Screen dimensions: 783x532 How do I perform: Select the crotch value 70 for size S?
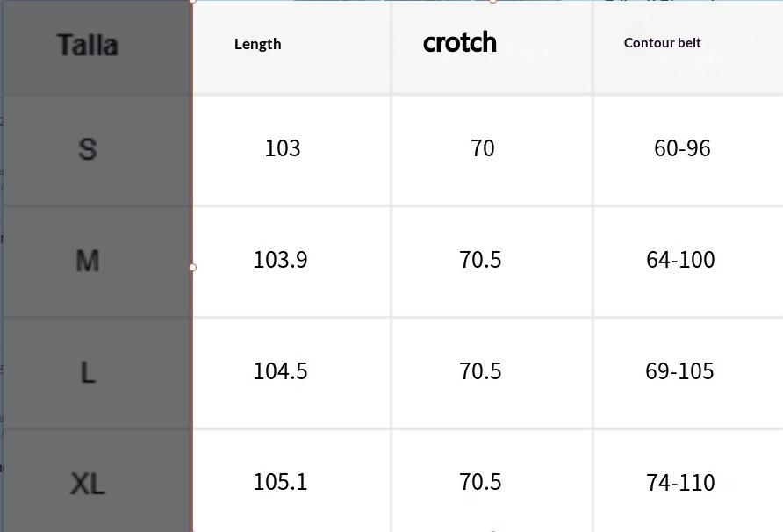tap(483, 148)
